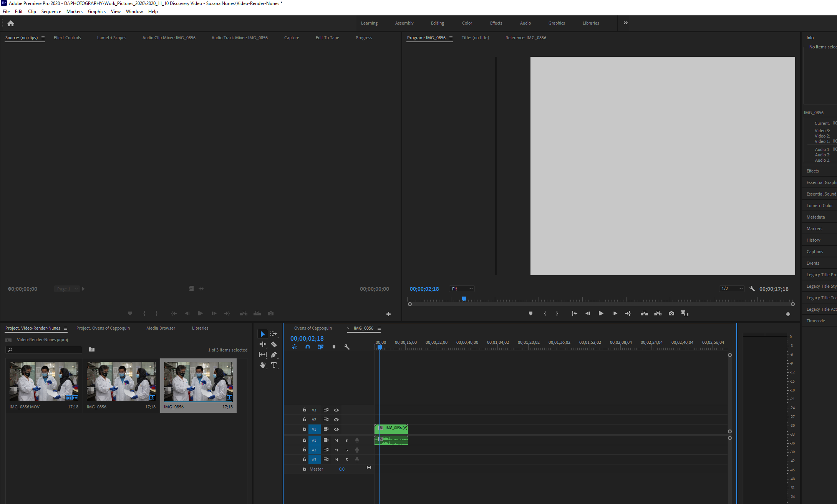The width and height of the screenshot is (837, 504).
Task: Select the Hand tool
Action: click(x=263, y=365)
